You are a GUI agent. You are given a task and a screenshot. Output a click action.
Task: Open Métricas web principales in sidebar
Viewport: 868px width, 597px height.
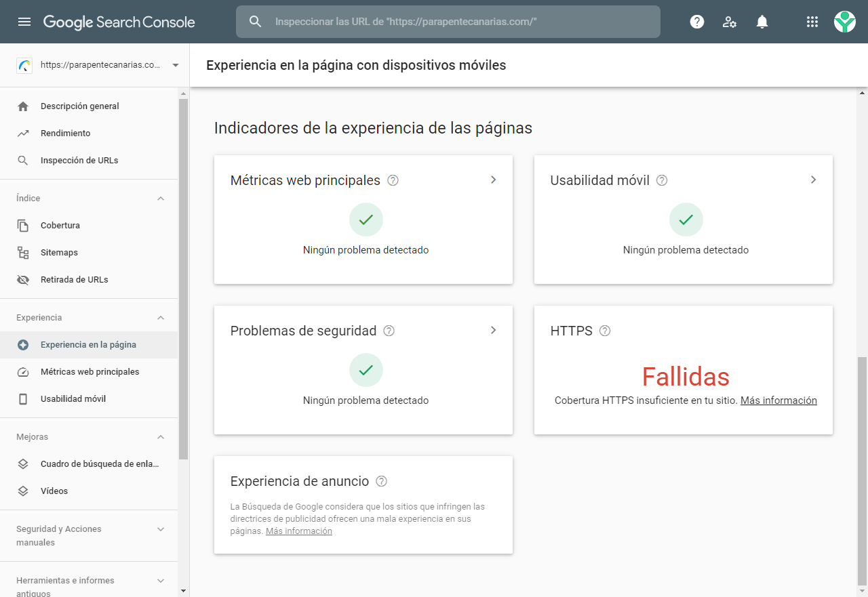pos(90,372)
